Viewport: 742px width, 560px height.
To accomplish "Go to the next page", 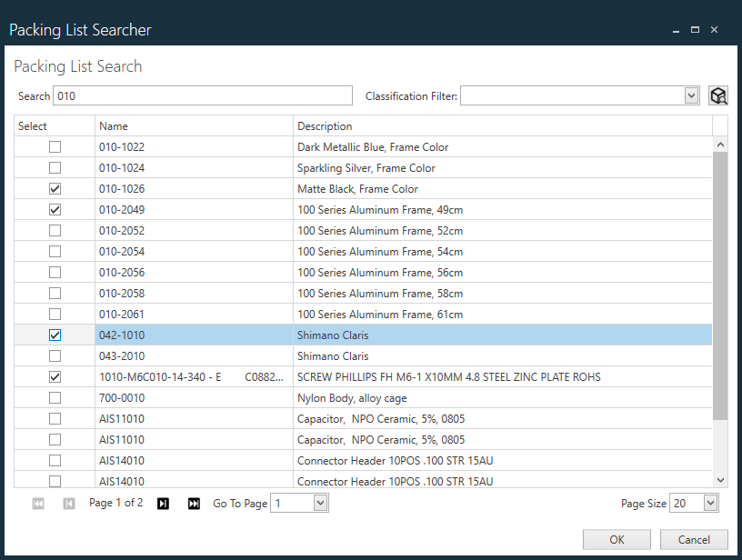I will [x=163, y=503].
